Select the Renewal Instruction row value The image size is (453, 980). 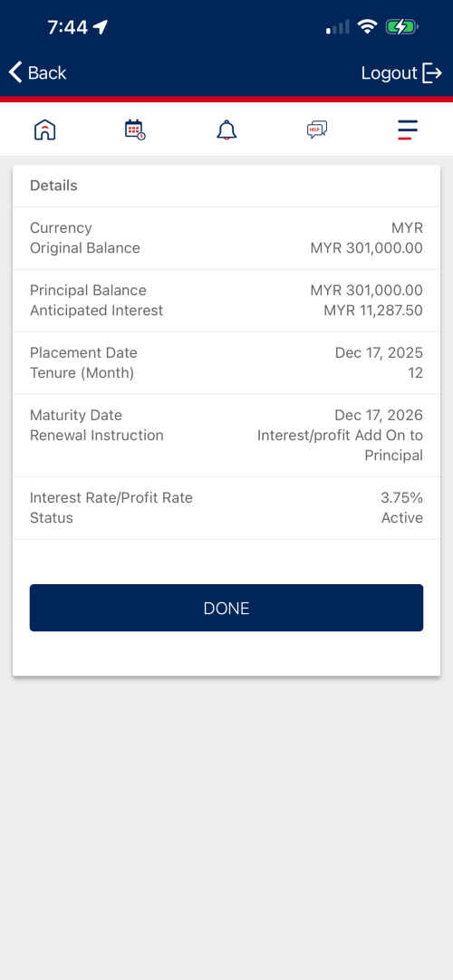point(340,446)
